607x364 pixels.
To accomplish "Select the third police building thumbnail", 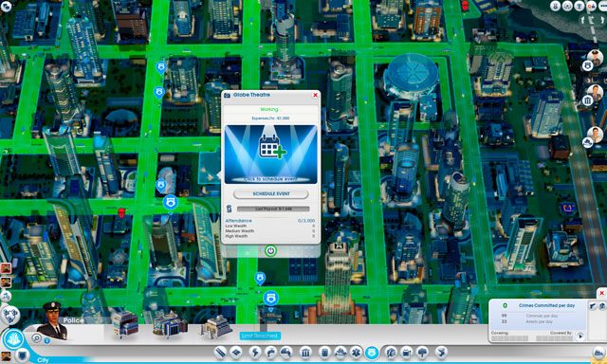I will 215,326.
